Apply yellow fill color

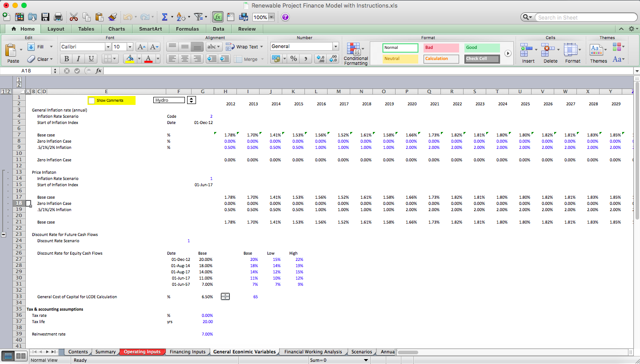point(129,59)
